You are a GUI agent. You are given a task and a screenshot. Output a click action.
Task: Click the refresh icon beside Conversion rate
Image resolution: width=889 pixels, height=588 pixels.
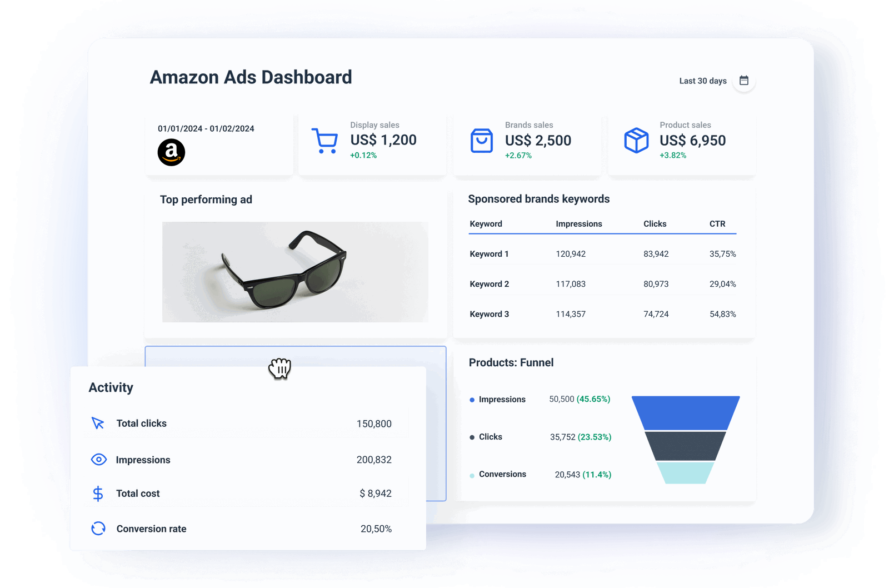[98, 529]
